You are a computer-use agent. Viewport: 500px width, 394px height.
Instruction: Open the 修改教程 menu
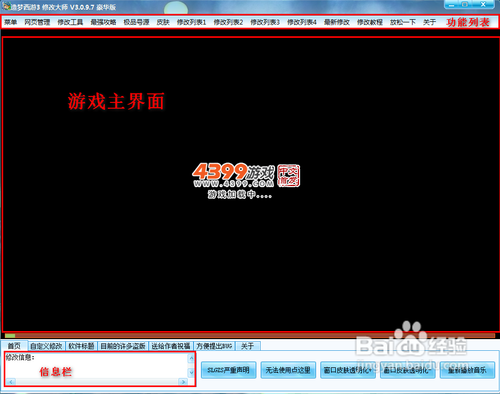point(370,22)
